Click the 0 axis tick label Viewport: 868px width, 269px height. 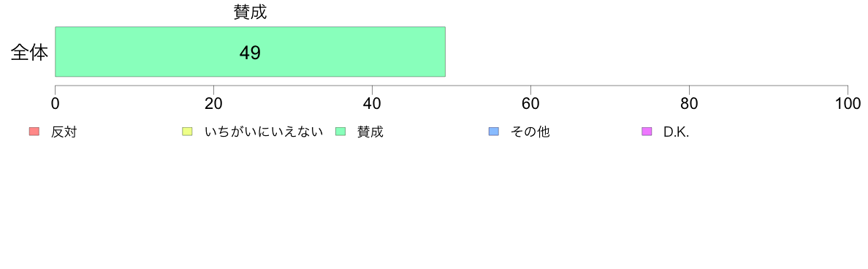[56, 104]
